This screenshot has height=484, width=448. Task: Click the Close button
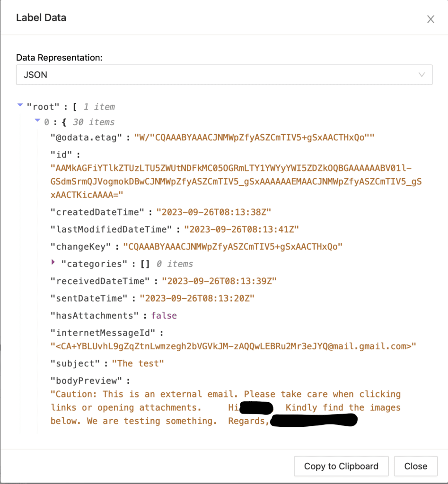(415, 466)
